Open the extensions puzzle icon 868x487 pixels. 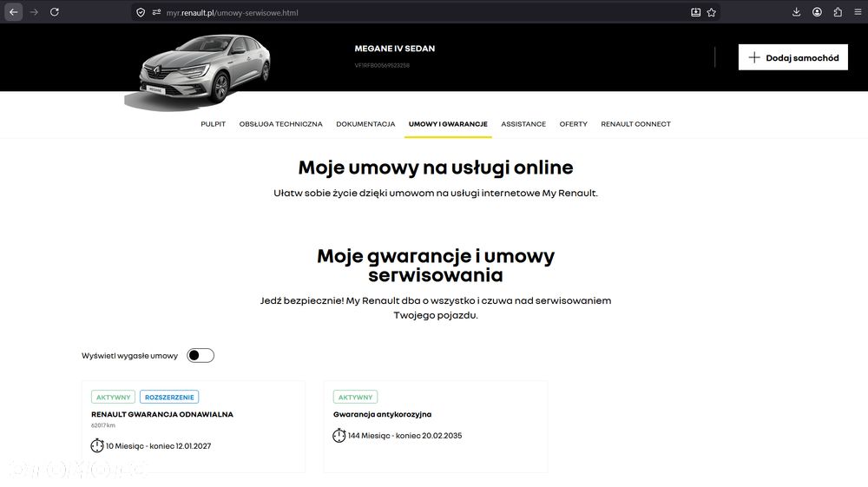pyautogui.click(x=837, y=11)
